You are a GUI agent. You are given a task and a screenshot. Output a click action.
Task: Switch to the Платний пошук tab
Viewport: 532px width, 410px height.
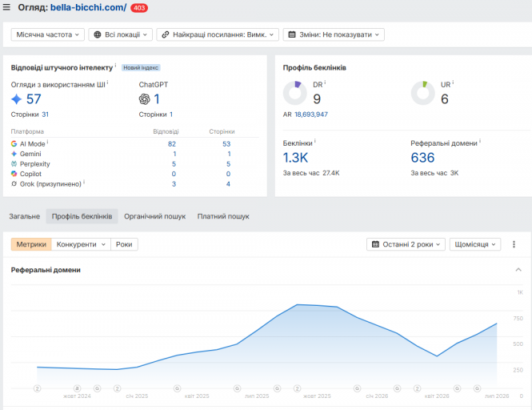pyautogui.click(x=223, y=216)
